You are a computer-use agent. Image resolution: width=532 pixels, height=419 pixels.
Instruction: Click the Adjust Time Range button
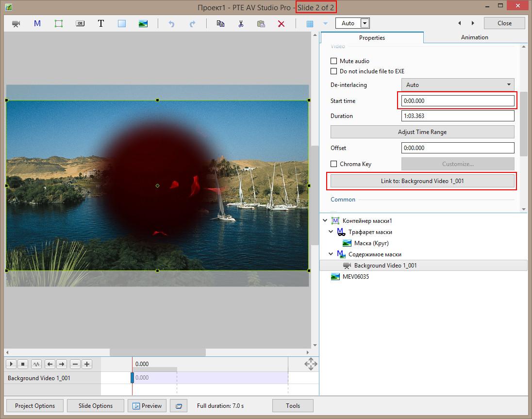(422, 132)
